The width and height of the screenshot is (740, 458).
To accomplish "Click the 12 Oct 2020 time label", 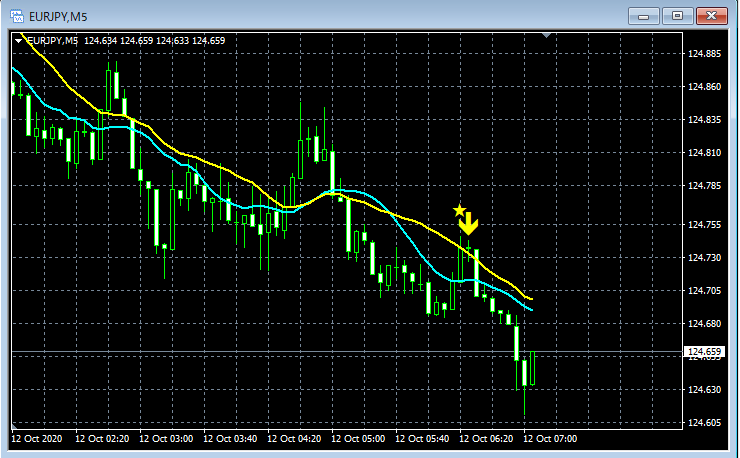I will coord(36,439).
